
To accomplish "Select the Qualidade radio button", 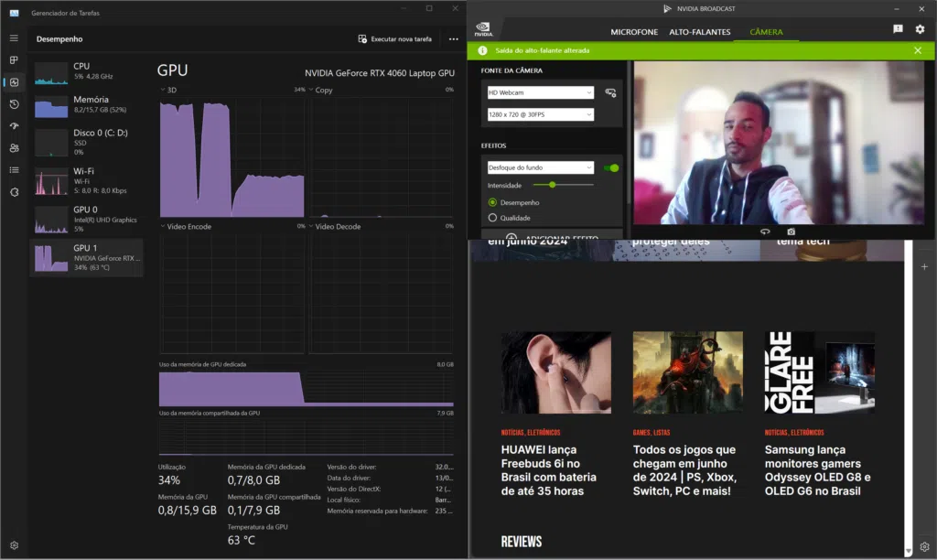I will pyautogui.click(x=493, y=218).
